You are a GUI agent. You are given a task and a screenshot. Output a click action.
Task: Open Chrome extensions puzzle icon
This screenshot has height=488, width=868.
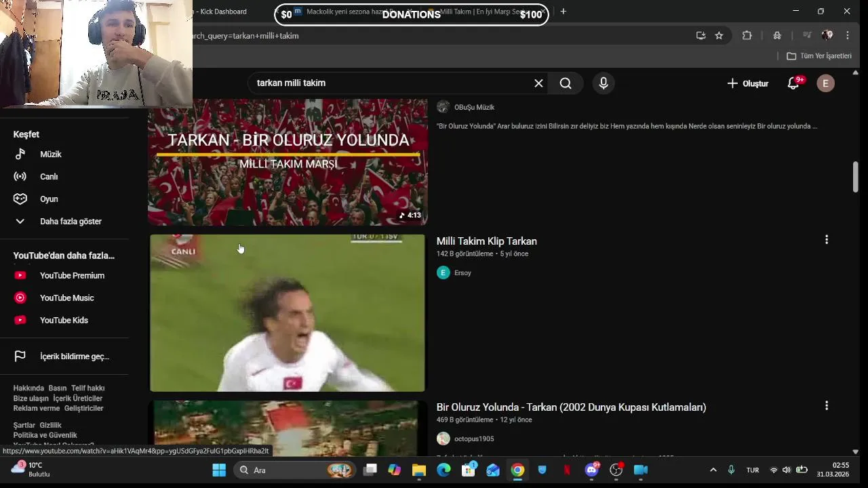pos(747,36)
